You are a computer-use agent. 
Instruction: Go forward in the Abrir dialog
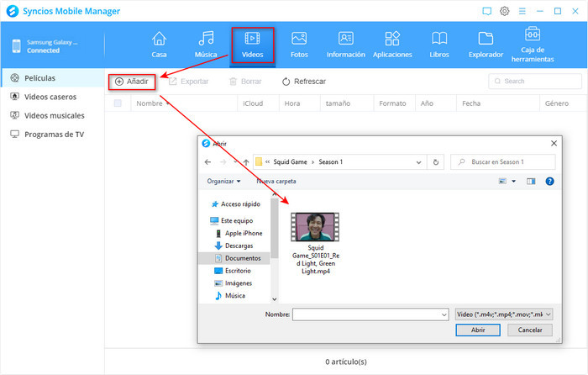click(x=223, y=161)
